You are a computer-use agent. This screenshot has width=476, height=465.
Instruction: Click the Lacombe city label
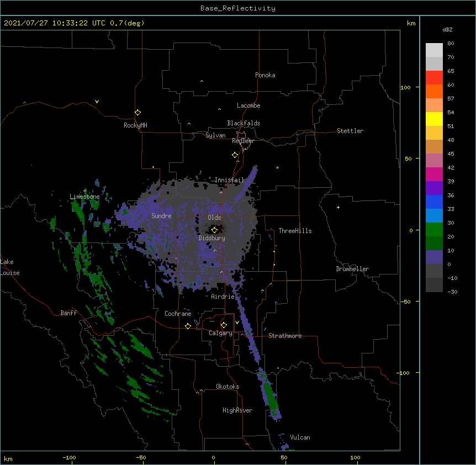248,105
